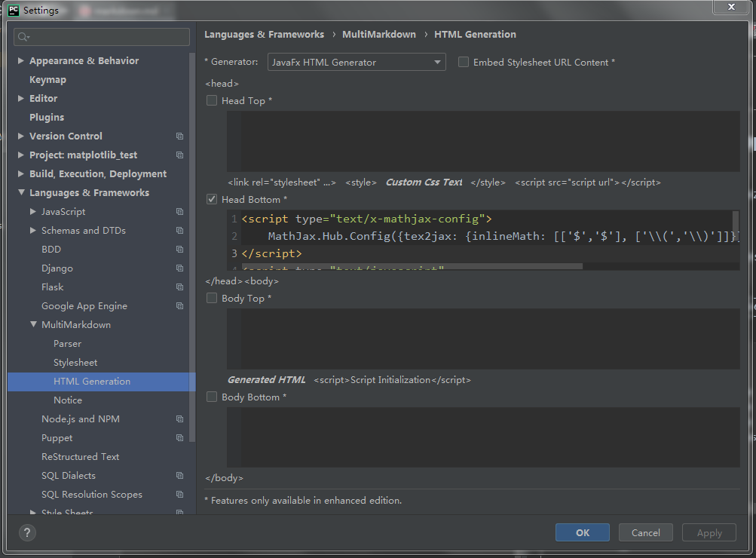Click the settings search field
This screenshot has width=756, height=558.
(102, 37)
